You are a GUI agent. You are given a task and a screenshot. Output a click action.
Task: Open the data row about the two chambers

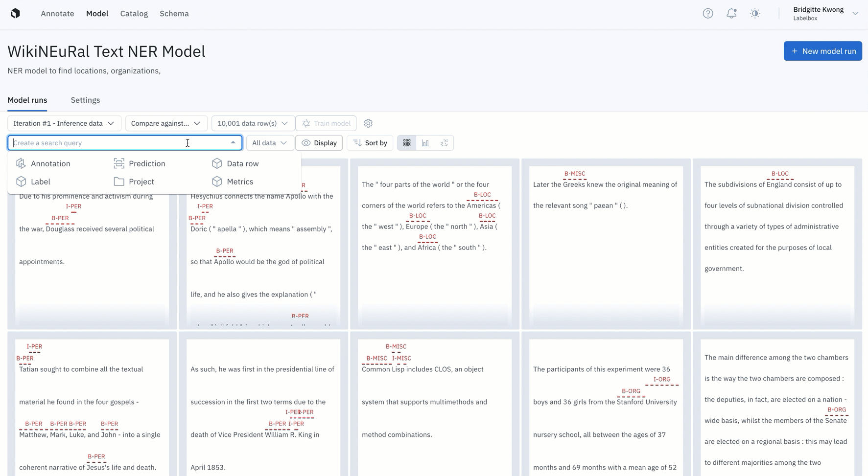click(x=777, y=404)
